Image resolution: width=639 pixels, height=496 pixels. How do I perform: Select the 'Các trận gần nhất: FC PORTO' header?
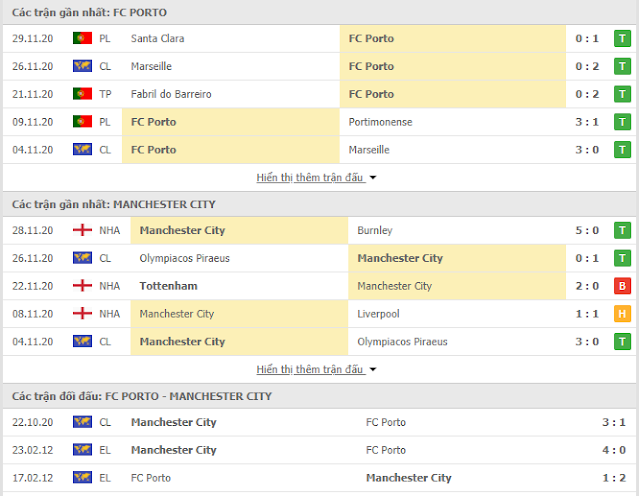point(89,13)
